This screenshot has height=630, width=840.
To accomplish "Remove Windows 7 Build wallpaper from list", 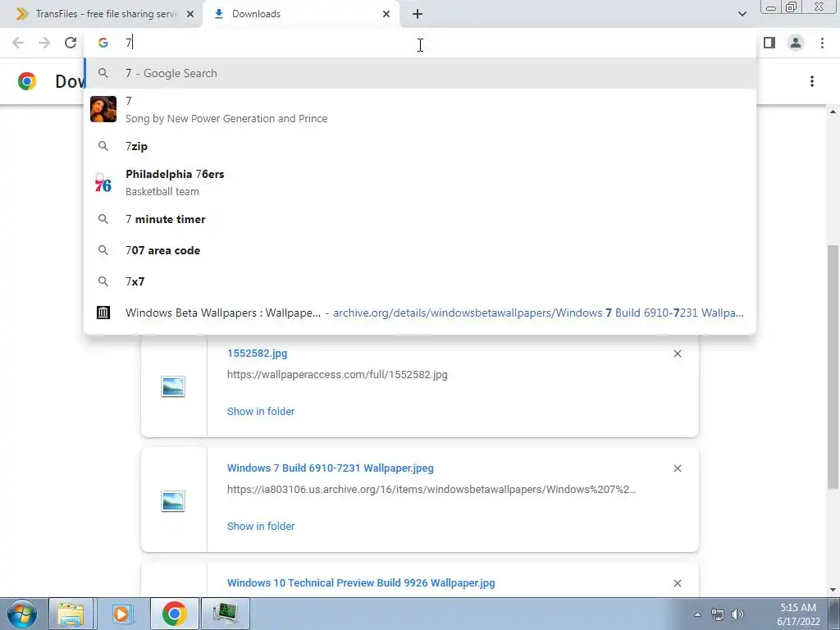I will pos(677,468).
